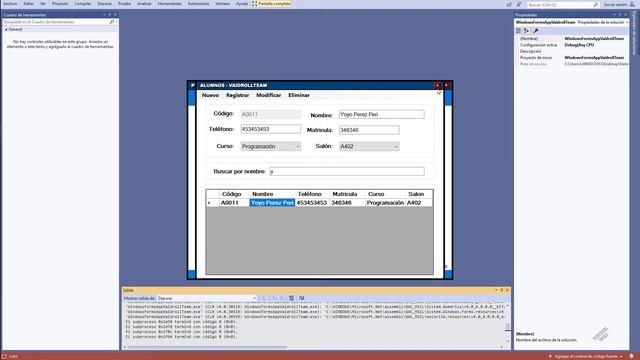Click the Programación cell in the grid row
640x360 pixels.
(385, 202)
